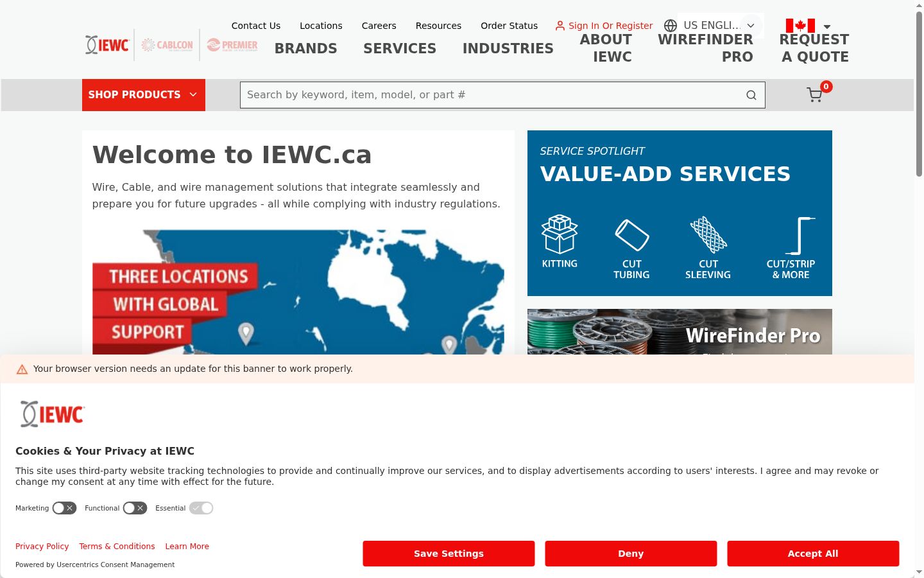The image size is (924, 578).
Task: Click the Learn More link
Action: [x=187, y=547]
